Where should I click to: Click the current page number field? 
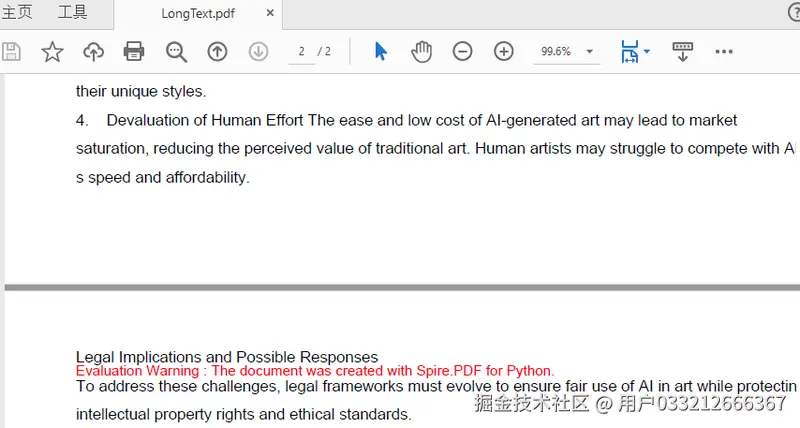(x=302, y=52)
